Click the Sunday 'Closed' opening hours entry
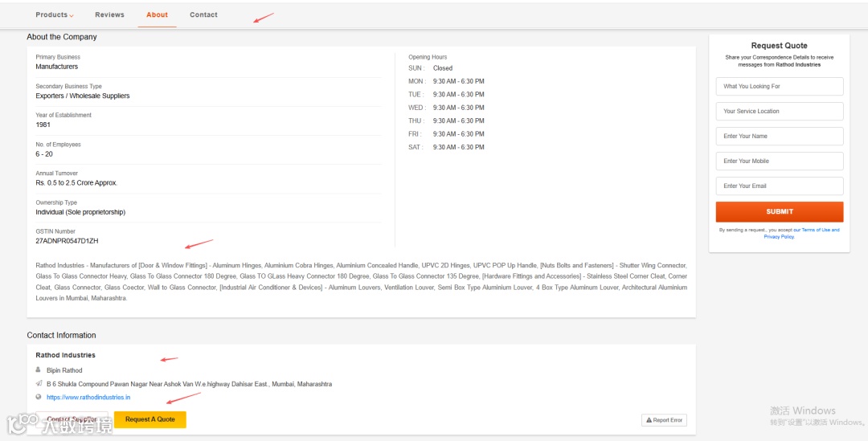The image size is (868, 441). coord(443,68)
